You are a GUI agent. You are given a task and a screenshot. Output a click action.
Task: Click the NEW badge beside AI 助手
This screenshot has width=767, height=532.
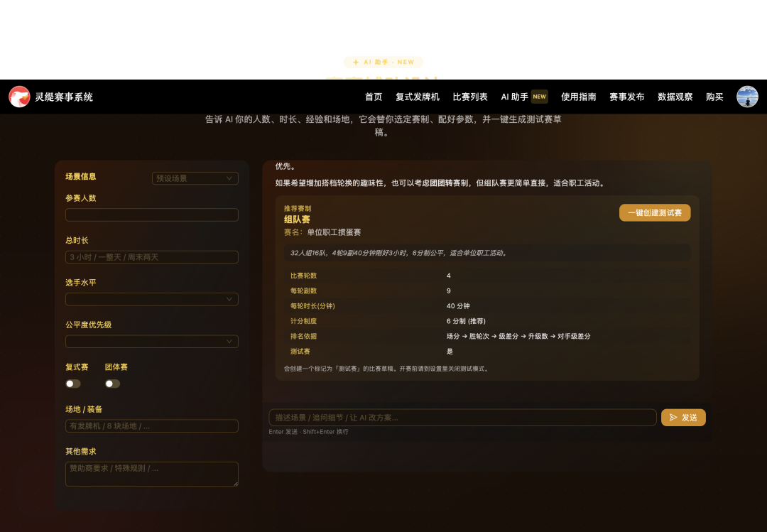pos(539,97)
